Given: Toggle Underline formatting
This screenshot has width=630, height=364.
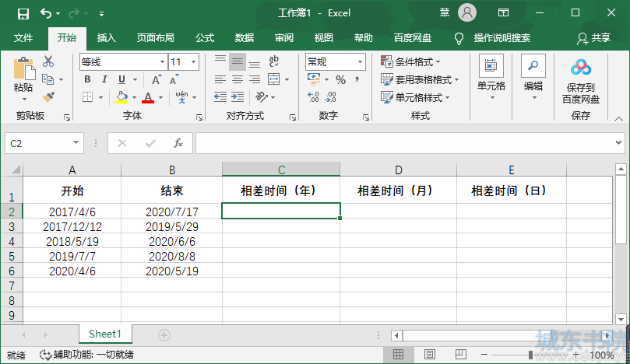Looking at the screenshot, I should (x=121, y=79).
